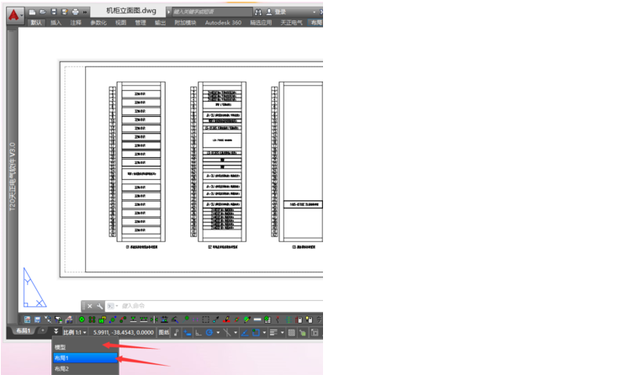Select 布局2 in the layout popup list

coord(85,369)
